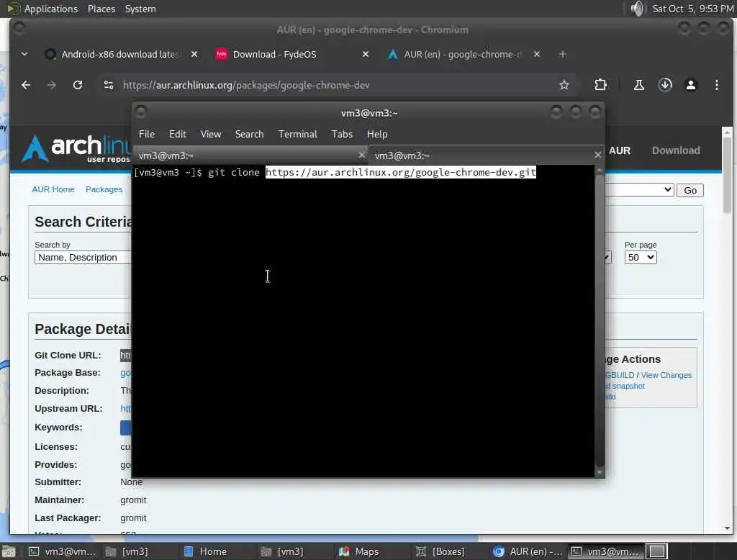Viewport: 737px width, 560px height.
Task: Open terminal Tabs menu
Action: click(x=342, y=134)
